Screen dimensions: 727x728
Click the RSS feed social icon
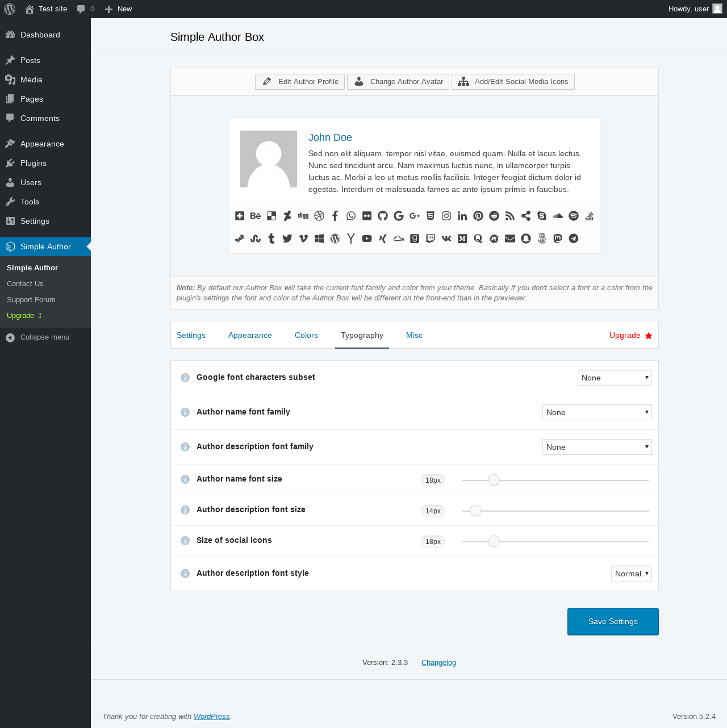pos(510,216)
